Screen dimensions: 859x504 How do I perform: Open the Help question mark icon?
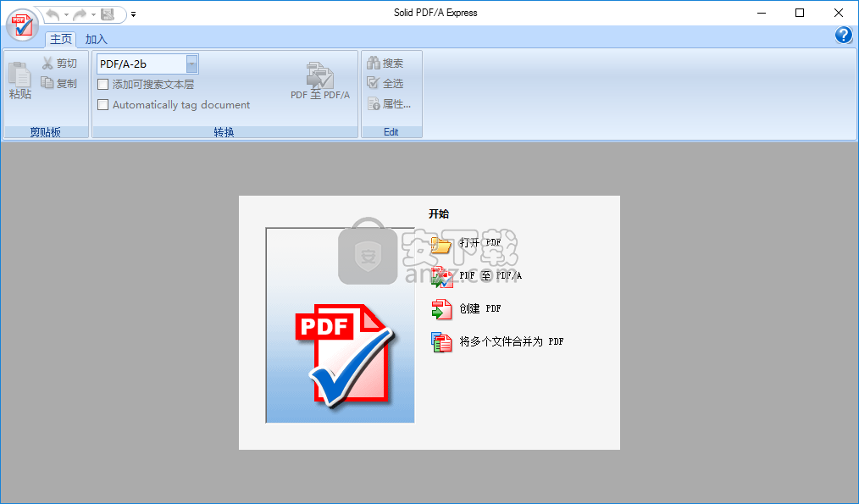click(x=844, y=35)
